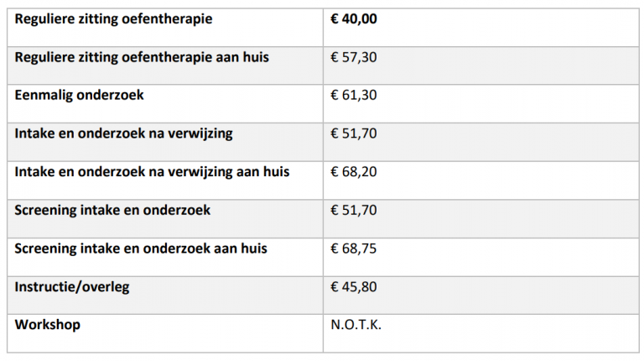Click the € 68,75 price cell

coord(354,249)
